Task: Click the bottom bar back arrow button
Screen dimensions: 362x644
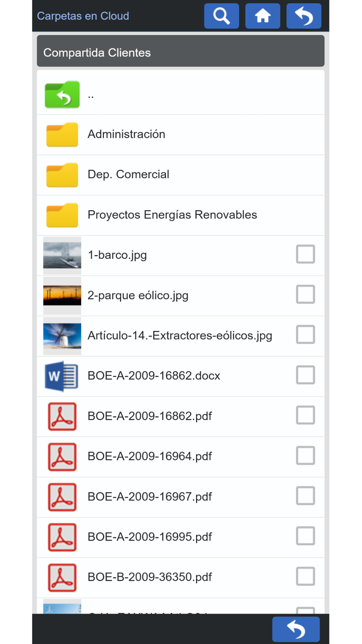Action: pyautogui.click(x=296, y=629)
